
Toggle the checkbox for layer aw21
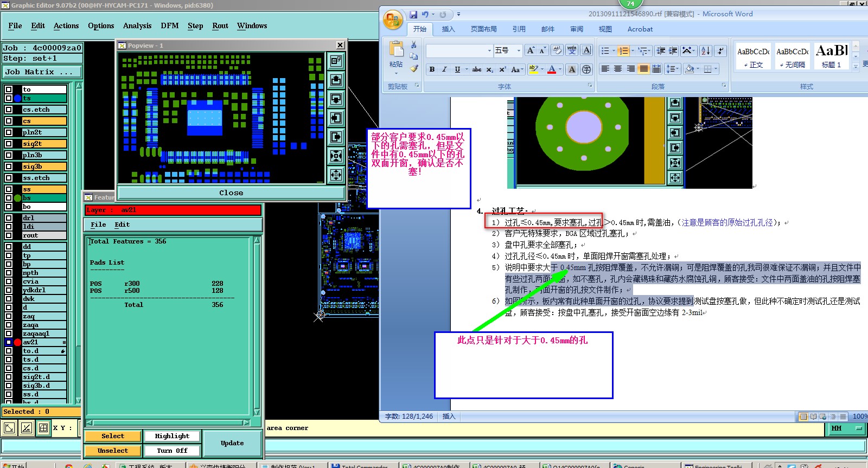point(9,342)
